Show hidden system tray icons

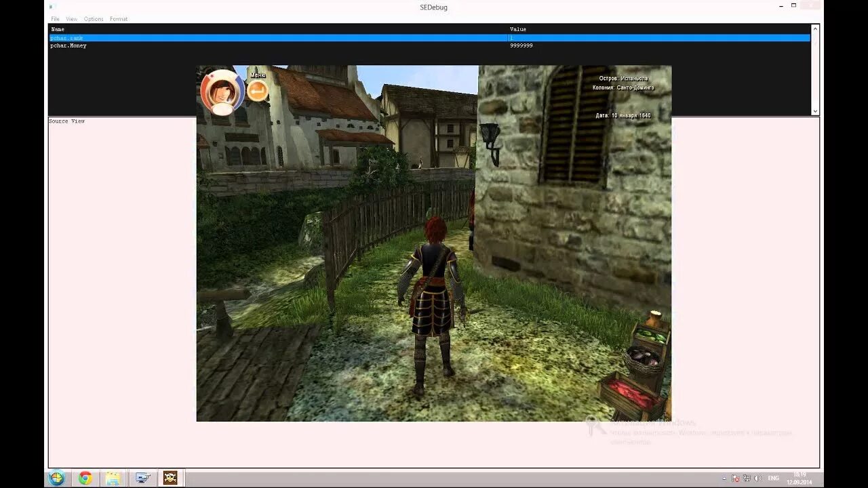(724, 479)
